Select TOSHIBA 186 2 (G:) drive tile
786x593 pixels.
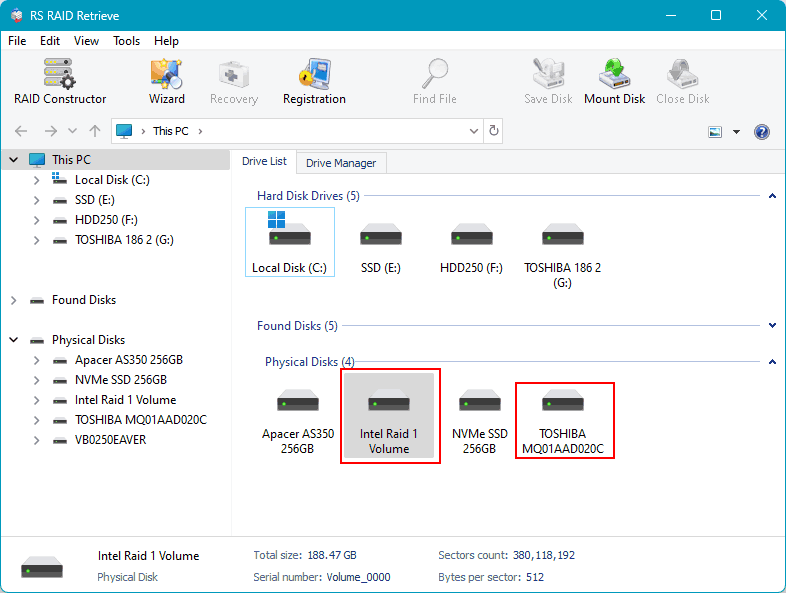pyautogui.click(x=562, y=255)
